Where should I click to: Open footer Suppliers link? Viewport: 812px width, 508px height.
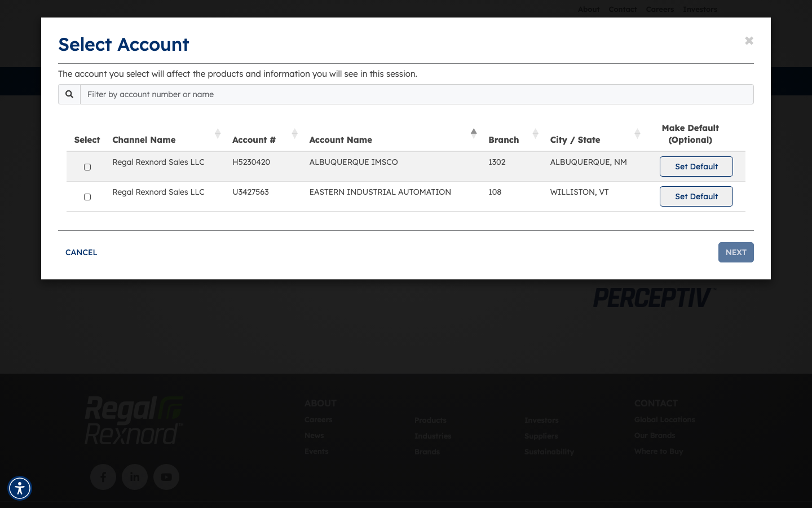(541, 436)
